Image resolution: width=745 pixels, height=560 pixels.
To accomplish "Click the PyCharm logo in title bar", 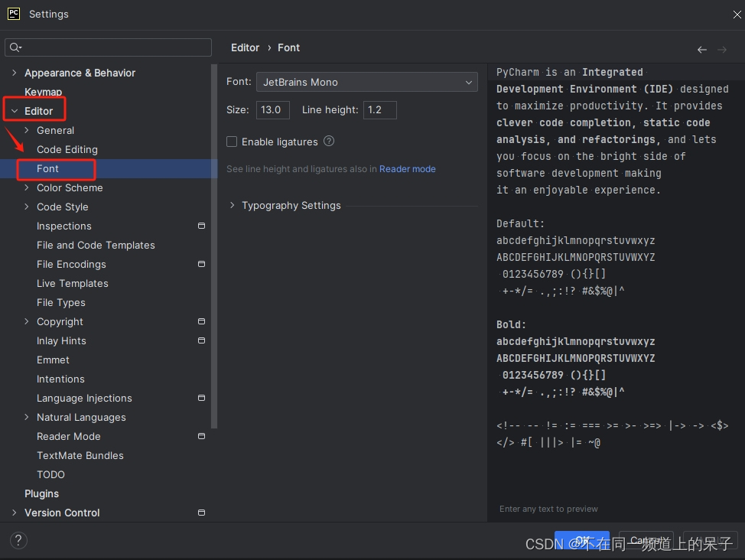I will pyautogui.click(x=14, y=14).
